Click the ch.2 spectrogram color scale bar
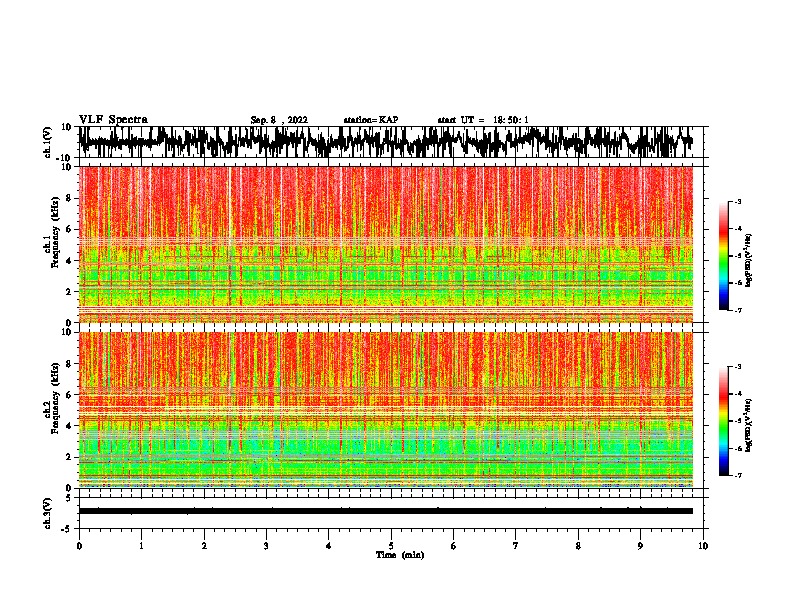 coord(724,421)
